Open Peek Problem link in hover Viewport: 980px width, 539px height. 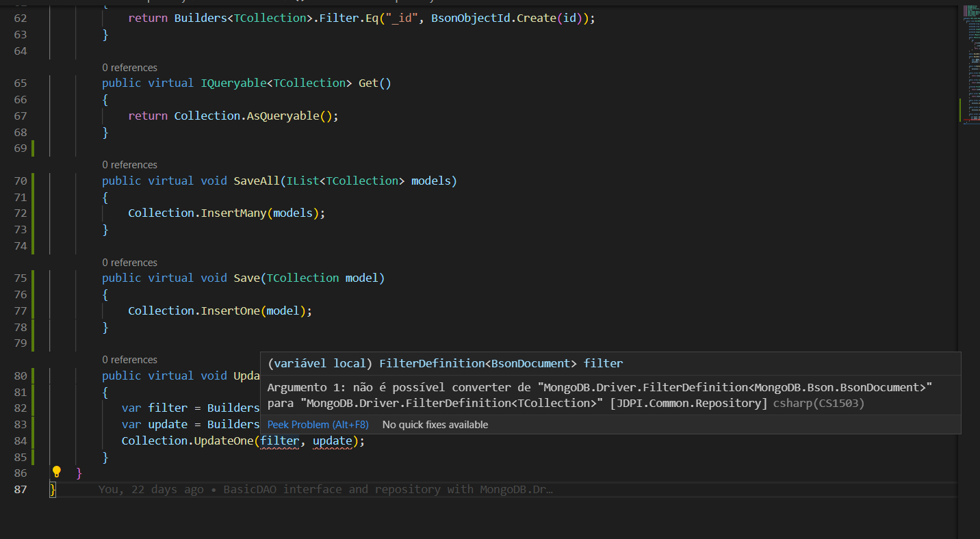[x=318, y=425]
